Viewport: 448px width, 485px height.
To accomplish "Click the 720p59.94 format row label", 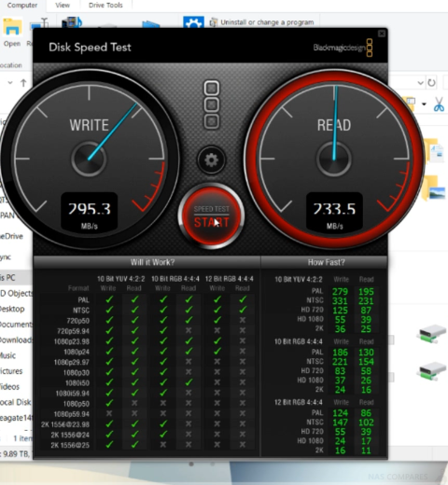I will click(x=73, y=331).
